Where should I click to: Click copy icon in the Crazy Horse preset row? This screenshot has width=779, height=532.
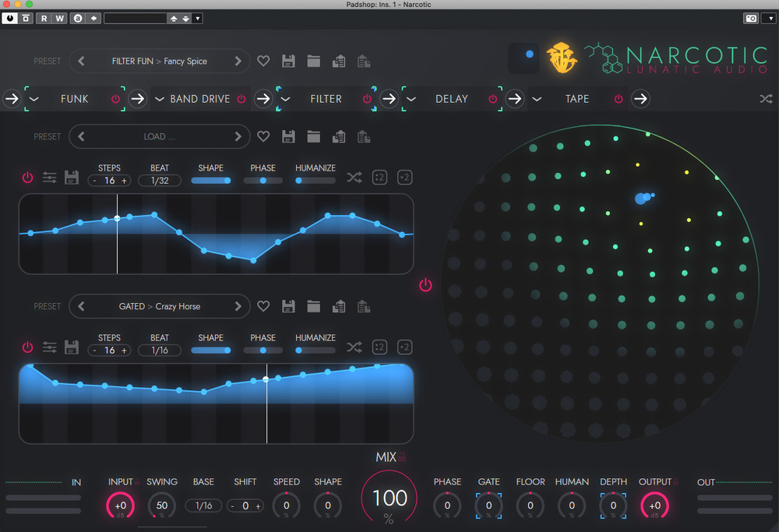pos(339,306)
